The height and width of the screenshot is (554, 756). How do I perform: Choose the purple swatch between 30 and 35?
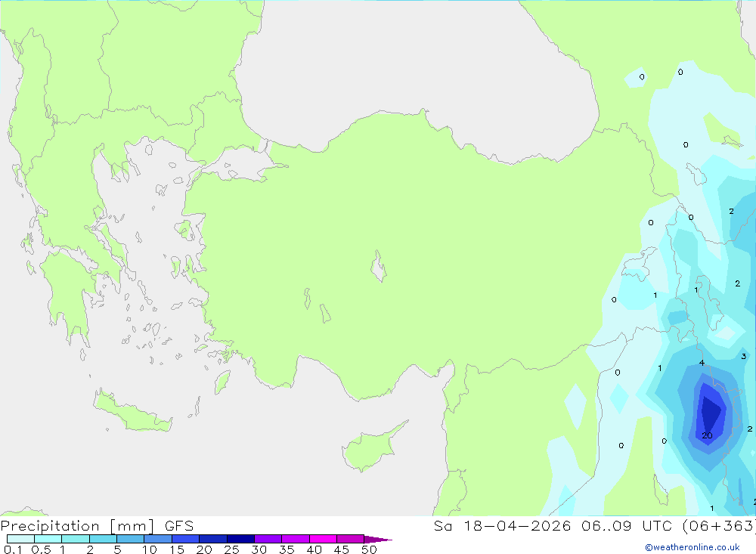coord(268,539)
